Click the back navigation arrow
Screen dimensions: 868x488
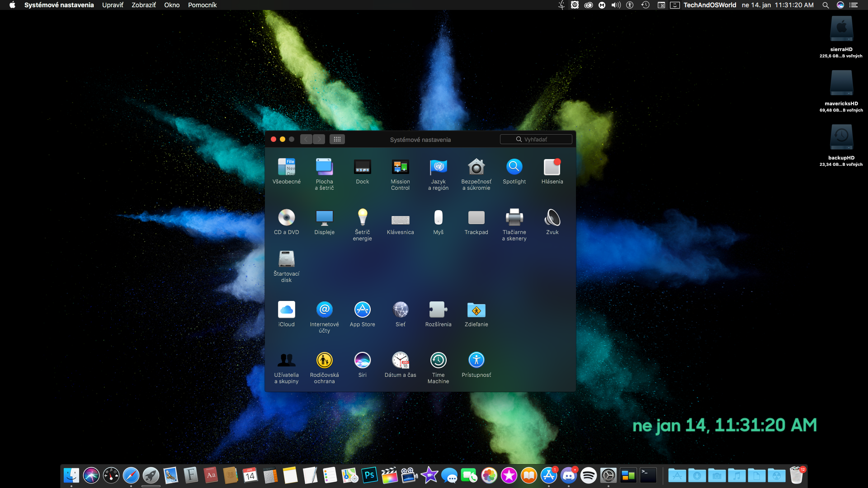[x=306, y=139]
